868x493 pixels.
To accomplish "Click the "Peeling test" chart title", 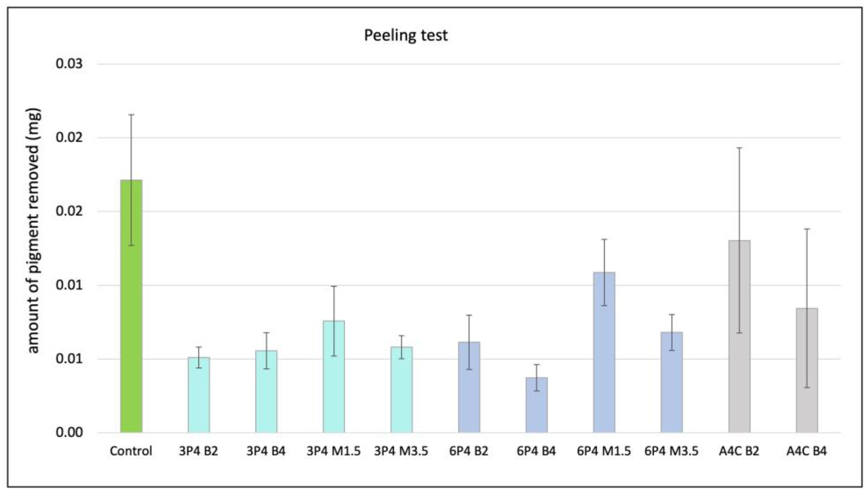I will pyautogui.click(x=406, y=35).
